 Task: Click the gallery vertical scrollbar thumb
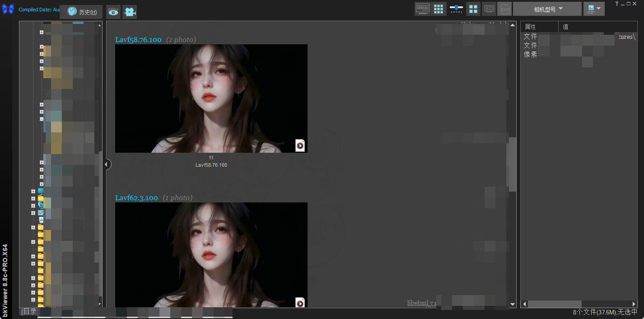coord(512,164)
